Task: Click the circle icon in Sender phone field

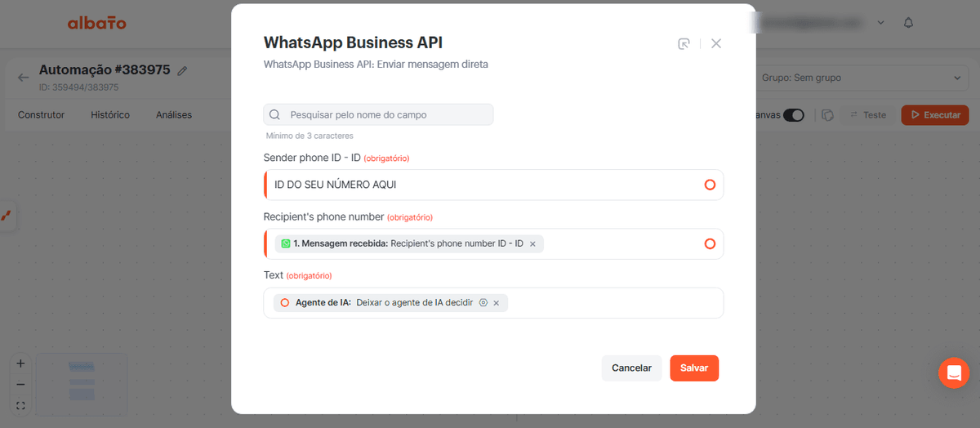Action: pyautogui.click(x=710, y=185)
